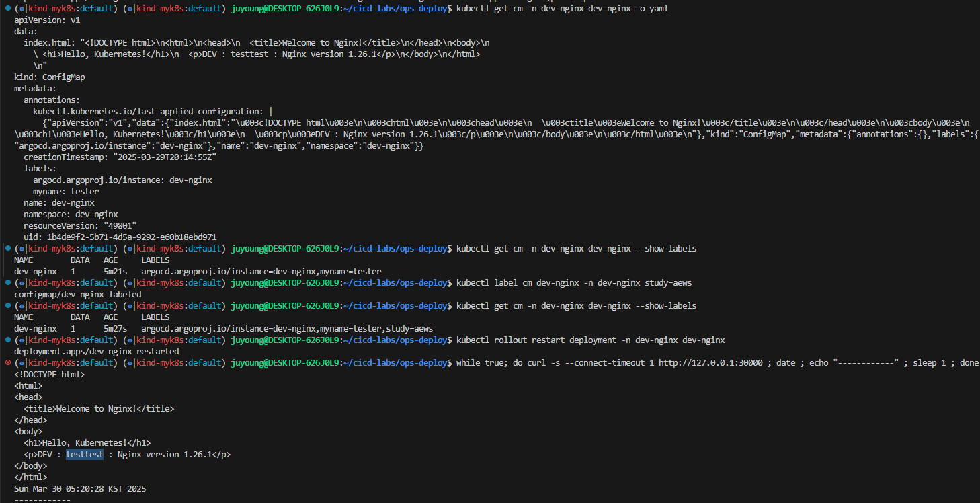Click the 'kubectl get cm -n dev-nginx dev-nginx -o yaml' command
This screenshot has width=980, height=503.
coord(562,9)
